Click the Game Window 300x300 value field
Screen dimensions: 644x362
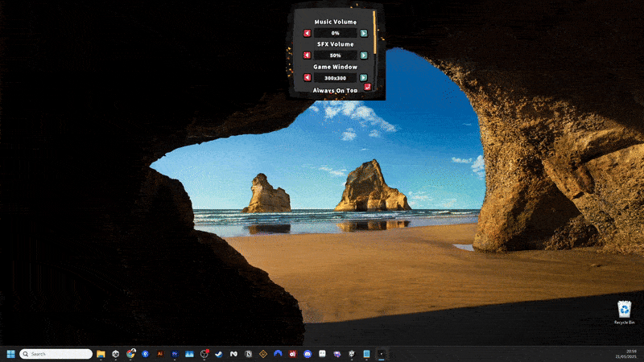pos(335,78)
